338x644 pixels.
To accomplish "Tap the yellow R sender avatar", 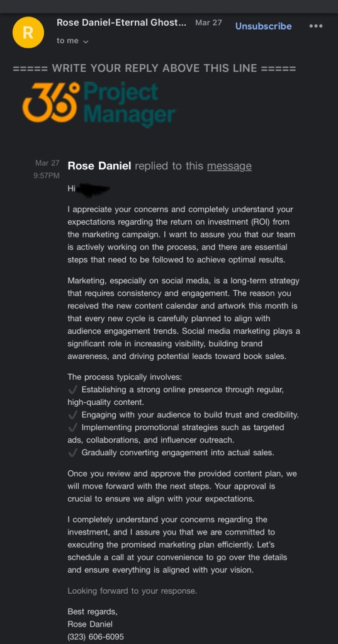I will click(28, 33).
